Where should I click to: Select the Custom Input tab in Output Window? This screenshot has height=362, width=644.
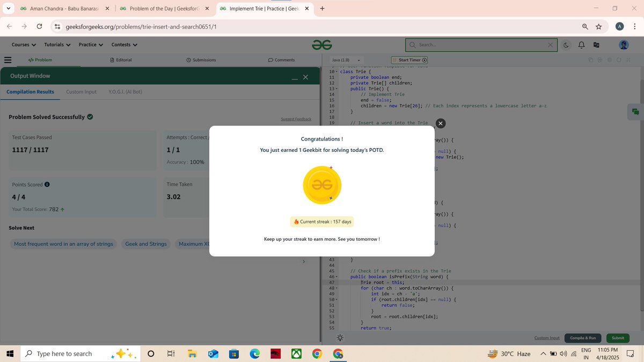(x=81, y=92)
